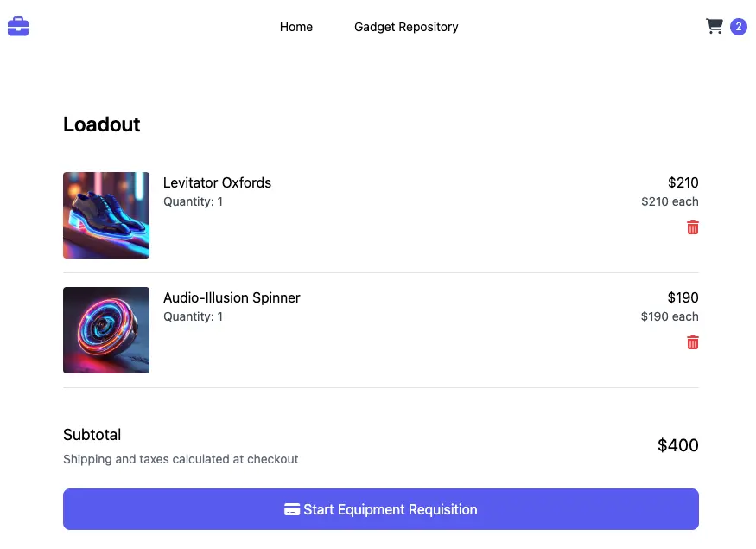Click the $400 subtotal amount

click(x=677, y=445)
